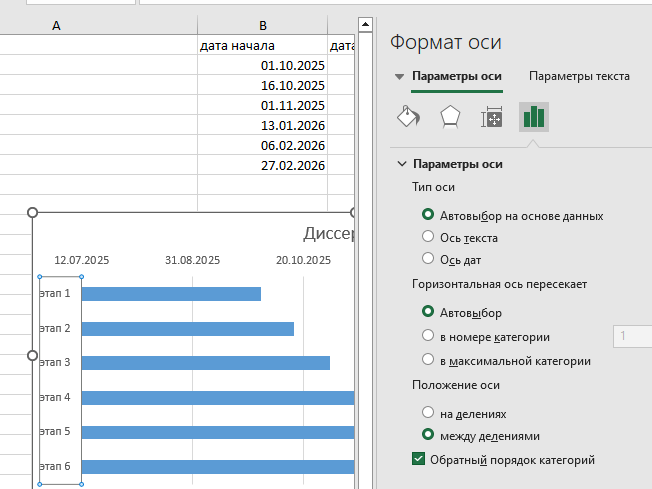Open the Size & Properties icon

(491, 117)
